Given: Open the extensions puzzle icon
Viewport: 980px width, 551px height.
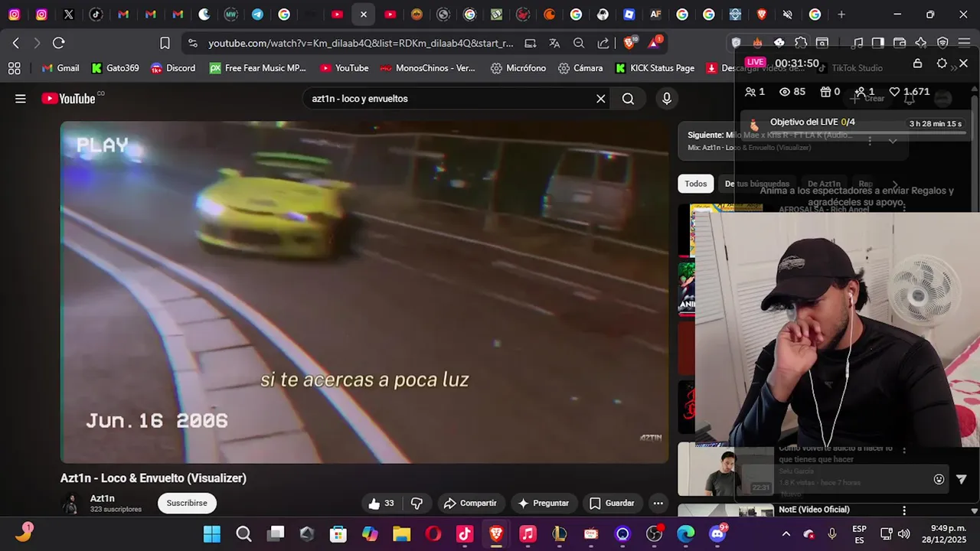Looking at the screenshot, I should click(x=800, y=43).
